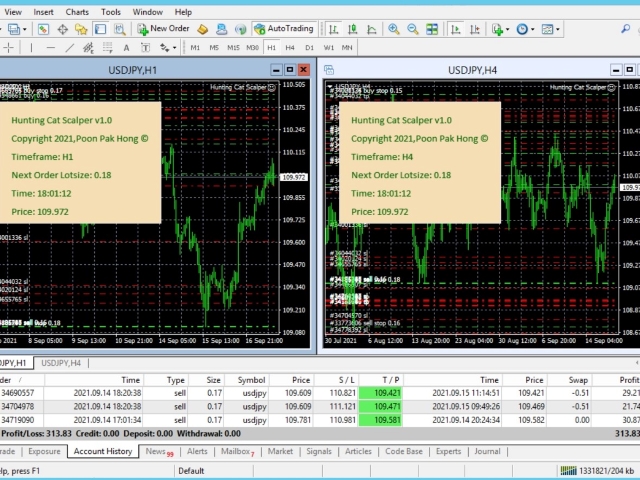Switch timeframe to D1

click(309, 48)
